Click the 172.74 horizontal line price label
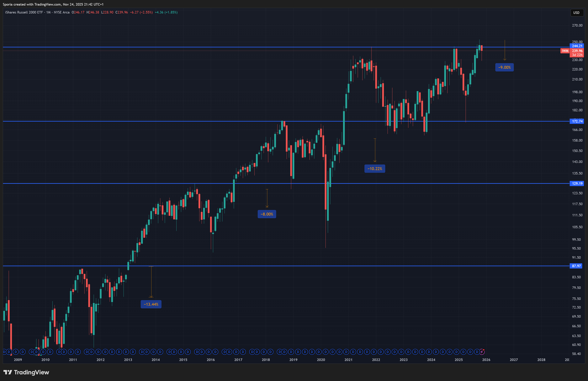 click(x=577, y=121)
